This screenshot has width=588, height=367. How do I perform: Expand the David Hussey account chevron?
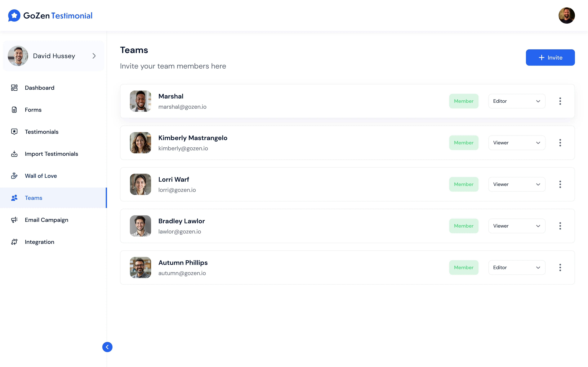pyautogui.click(x=94, y=56)
